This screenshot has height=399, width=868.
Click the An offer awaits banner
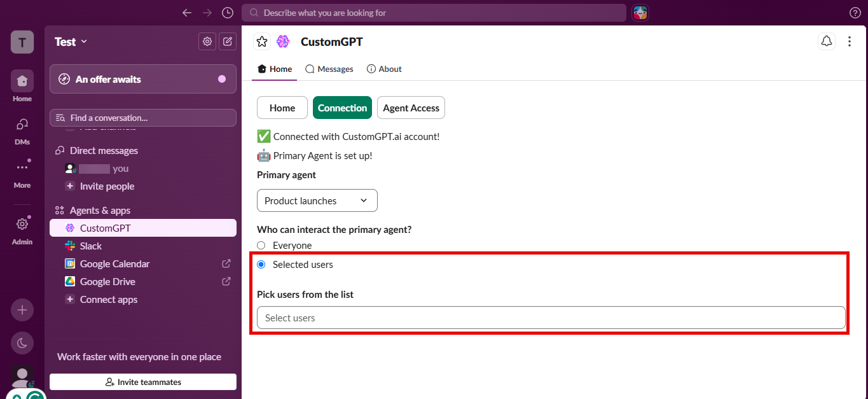(143, 79)
